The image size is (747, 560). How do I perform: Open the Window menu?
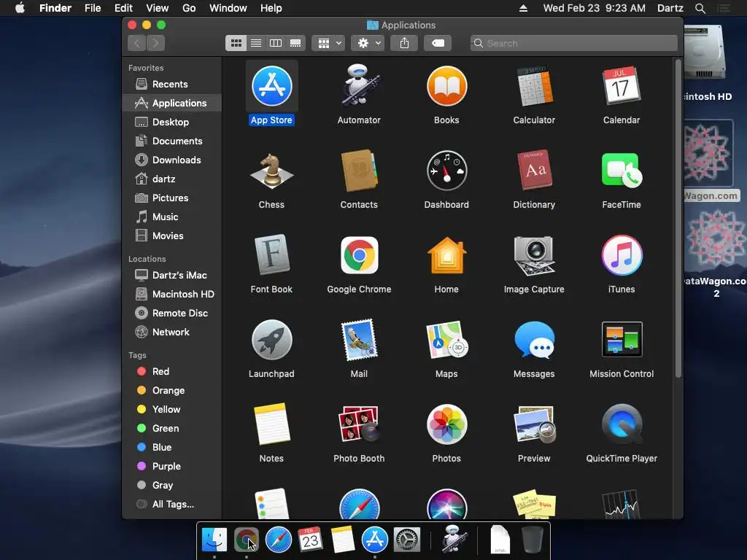(x=228, y=8)
